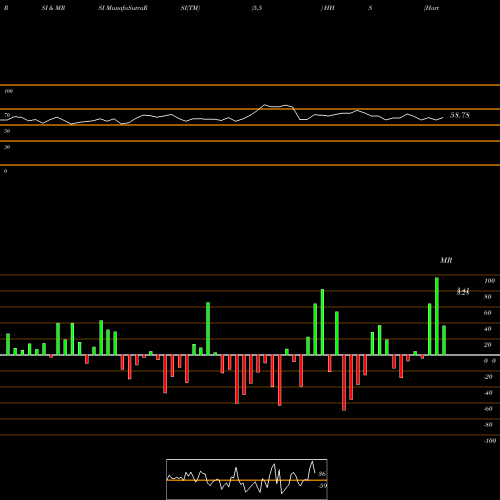Open the mini overview chart thumbnail
The height and width of the screenshot is (500, 500).
pos(247,479)
